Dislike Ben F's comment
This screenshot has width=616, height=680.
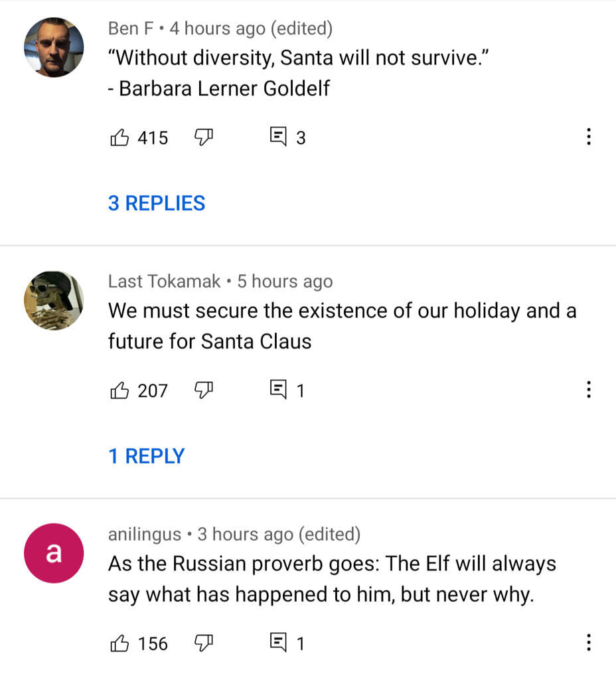click(203, 137)
